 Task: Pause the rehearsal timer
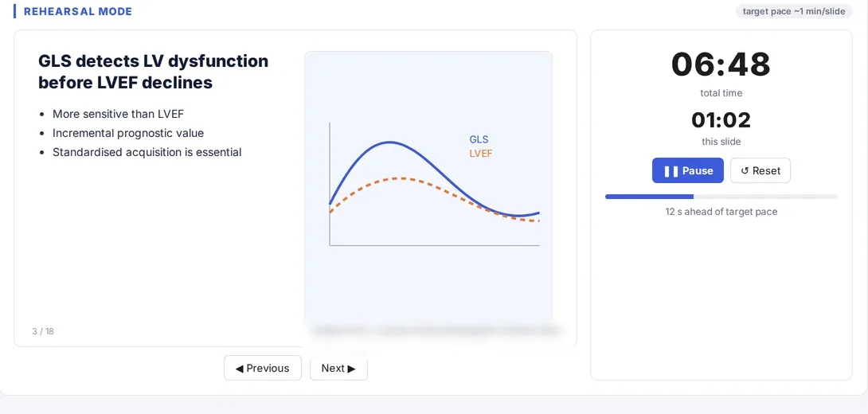(x=687, y=170)
